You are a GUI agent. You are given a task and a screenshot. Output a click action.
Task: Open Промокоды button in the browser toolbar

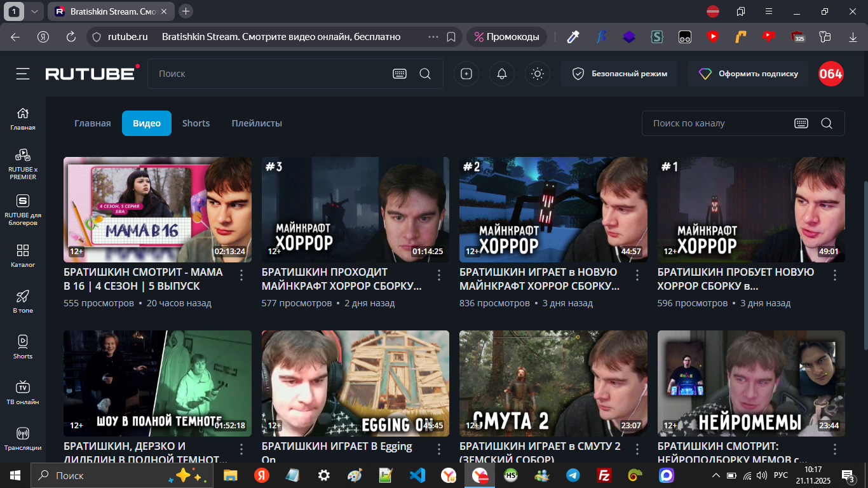506,37
